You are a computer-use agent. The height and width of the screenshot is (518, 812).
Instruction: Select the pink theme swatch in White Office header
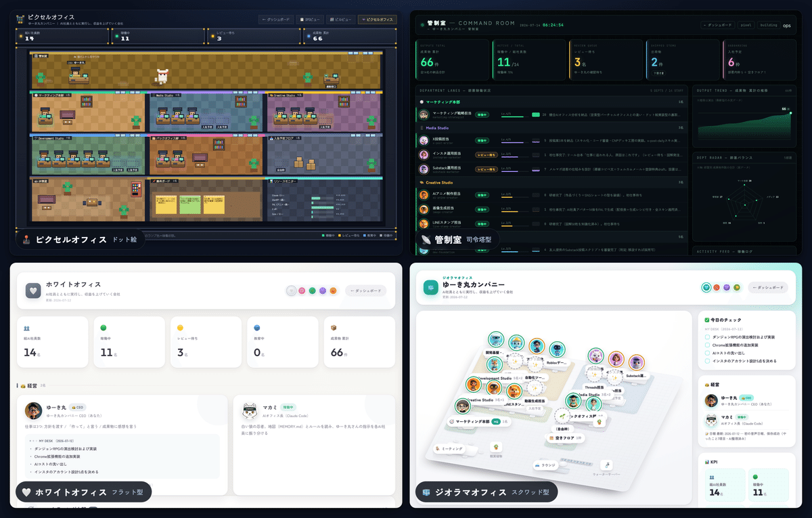click(302, 290)
